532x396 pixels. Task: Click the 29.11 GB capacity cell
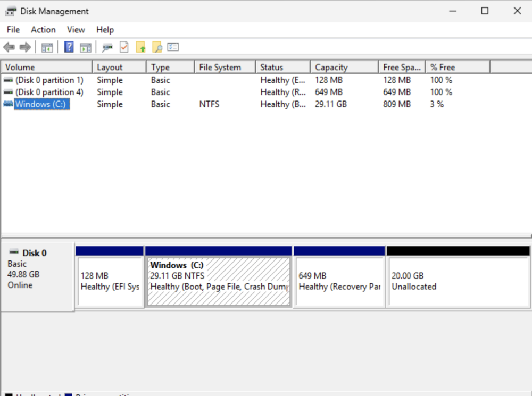coord(331,104)
